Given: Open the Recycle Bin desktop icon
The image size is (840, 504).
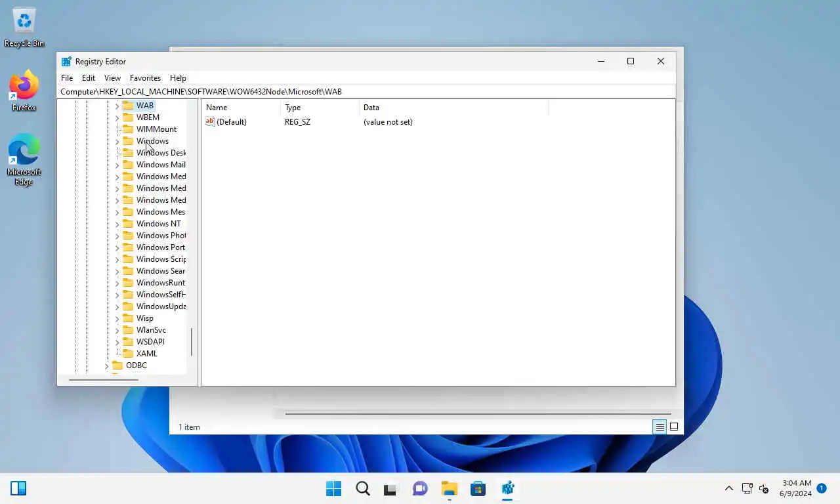Looking at the screenshot, I should pos(24,28).
